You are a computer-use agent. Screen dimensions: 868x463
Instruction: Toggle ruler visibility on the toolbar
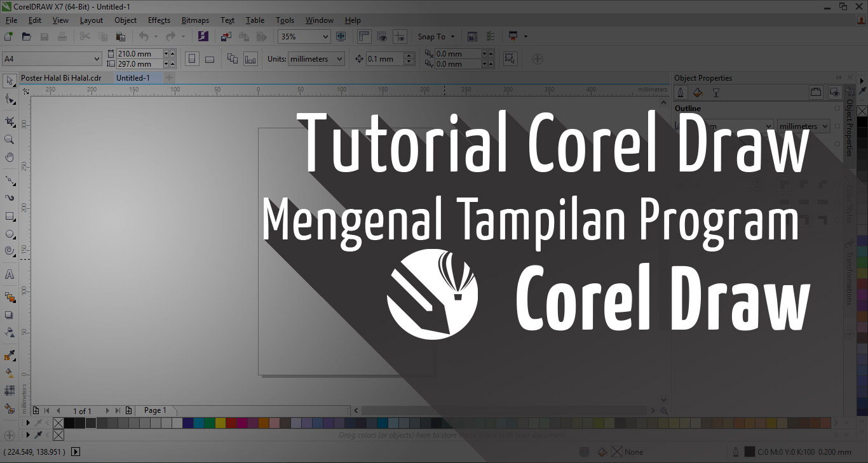tap(364, 36)
